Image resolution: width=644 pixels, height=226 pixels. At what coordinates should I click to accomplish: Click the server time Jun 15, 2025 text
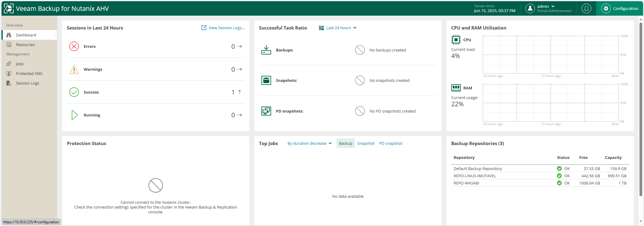(x=495, y=11)
